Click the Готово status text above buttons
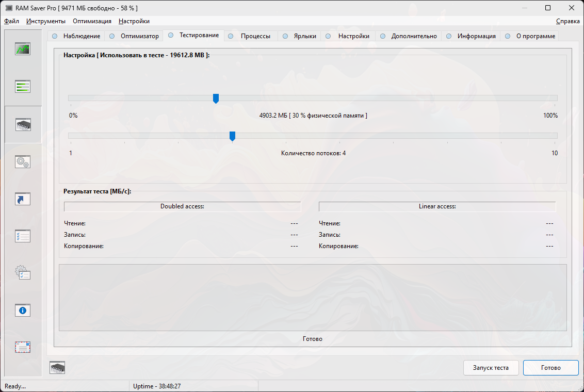This screenshot has width=584, height=392. point(313,339)
